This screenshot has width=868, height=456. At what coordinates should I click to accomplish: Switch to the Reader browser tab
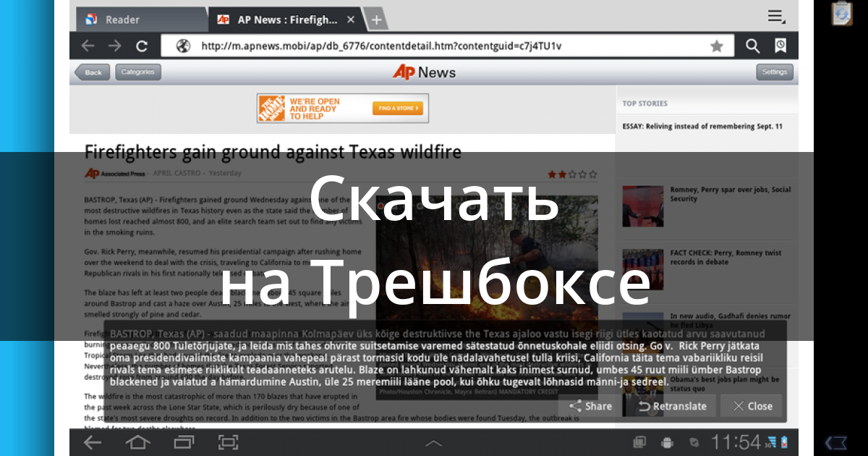click(142, 20)
